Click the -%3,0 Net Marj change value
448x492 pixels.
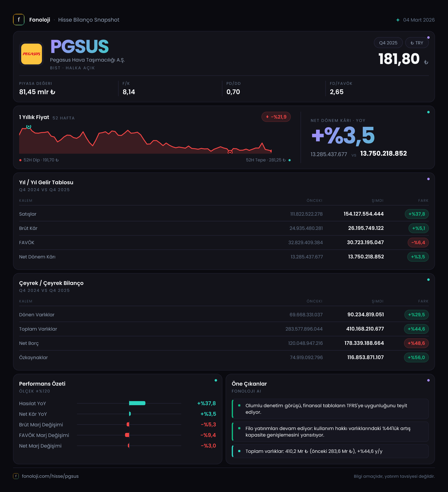[208, 446]
